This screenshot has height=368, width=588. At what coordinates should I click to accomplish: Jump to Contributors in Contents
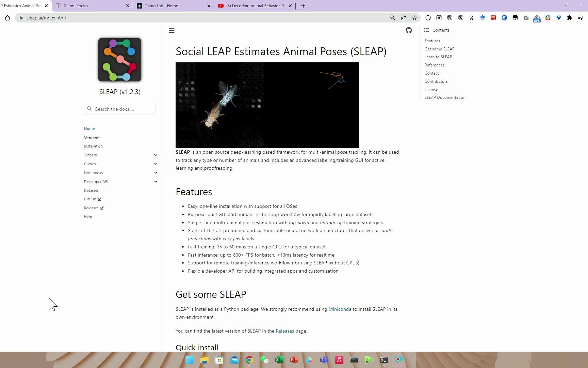click(436, 81)
